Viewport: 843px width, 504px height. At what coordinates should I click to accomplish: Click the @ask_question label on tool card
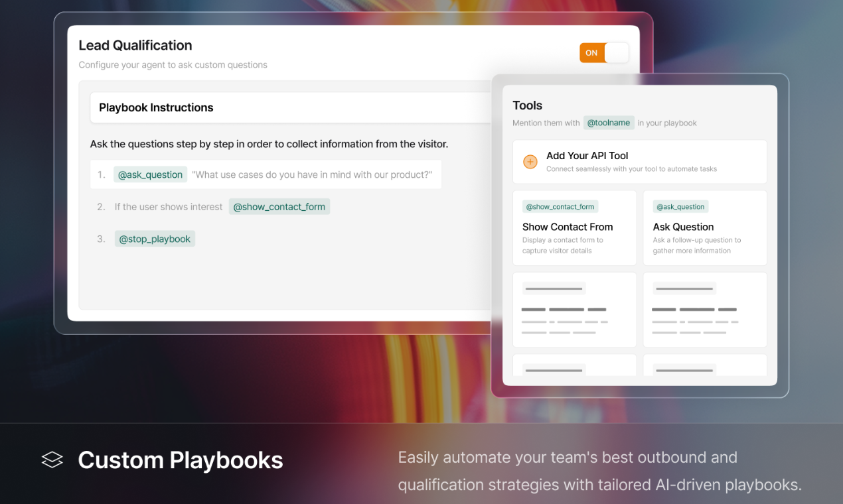pos(681,207)
